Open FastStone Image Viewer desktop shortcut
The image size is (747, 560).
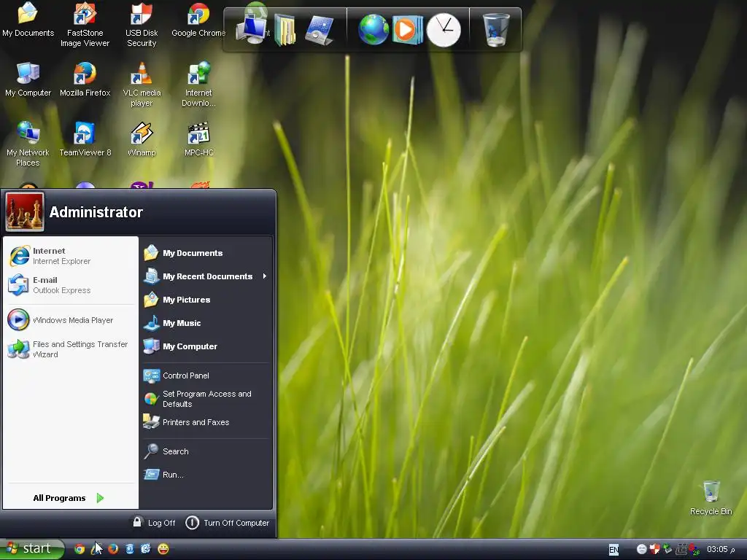[x=85, y=25]
